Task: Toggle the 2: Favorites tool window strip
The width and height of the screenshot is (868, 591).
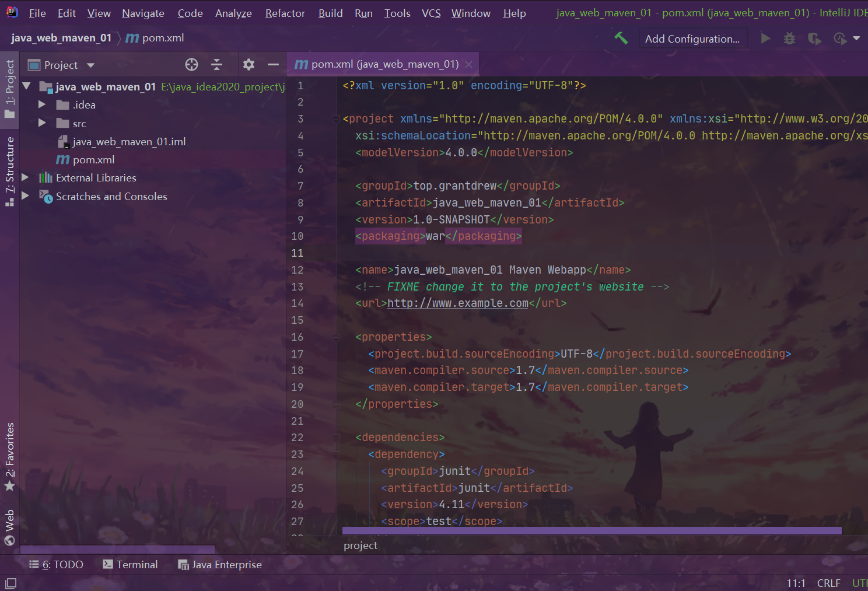Action: pyautogui.click(x=9, y=456)
